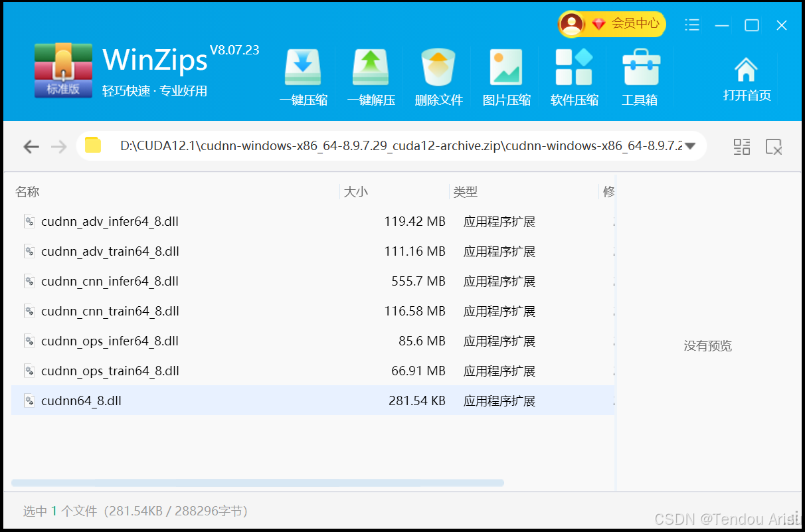
Task: Click the 111.16 MB size cell
Action: coord(414,251)
